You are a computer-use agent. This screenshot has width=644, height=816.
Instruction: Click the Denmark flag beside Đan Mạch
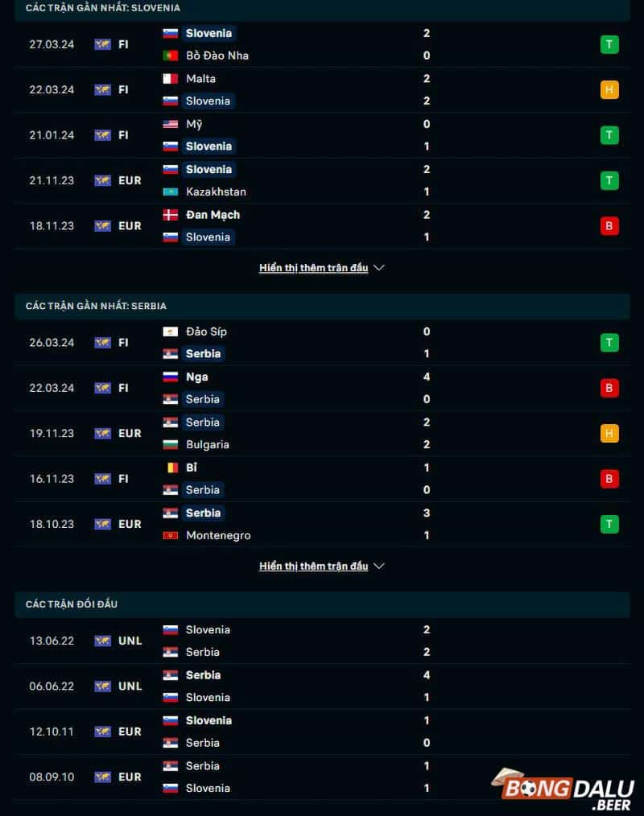pos(170,215)
